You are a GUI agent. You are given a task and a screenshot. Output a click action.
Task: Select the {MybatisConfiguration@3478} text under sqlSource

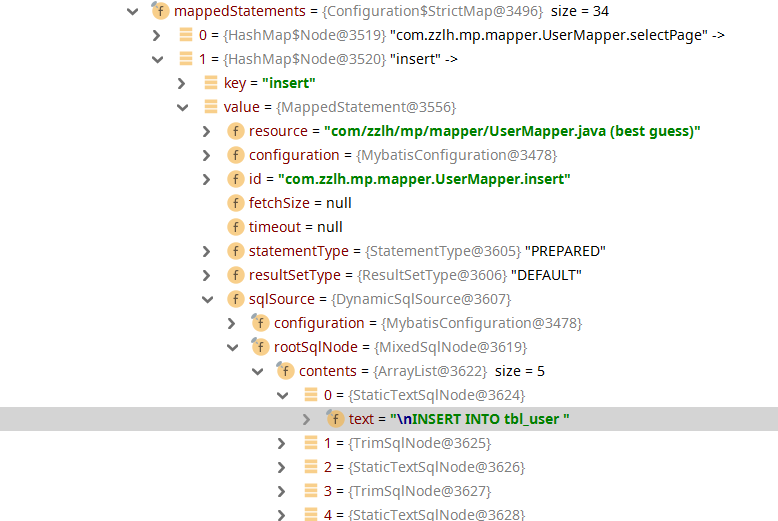tap(482, 323)
